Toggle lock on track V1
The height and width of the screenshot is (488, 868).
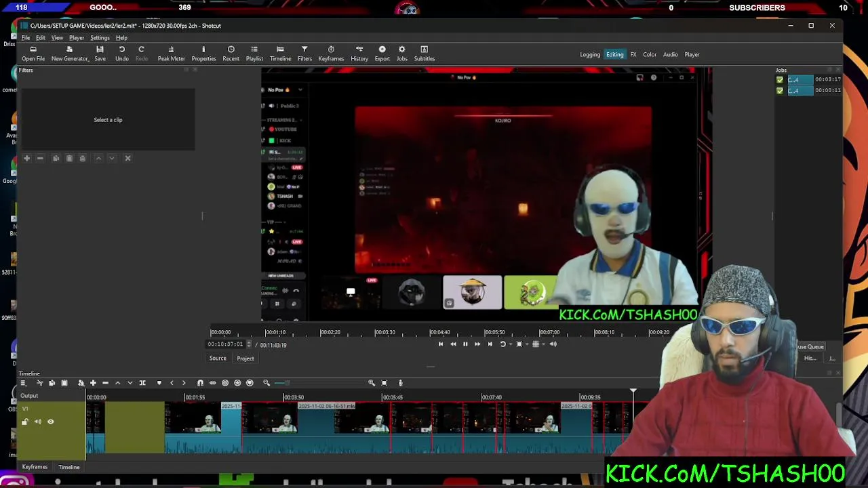click(25, 422)
